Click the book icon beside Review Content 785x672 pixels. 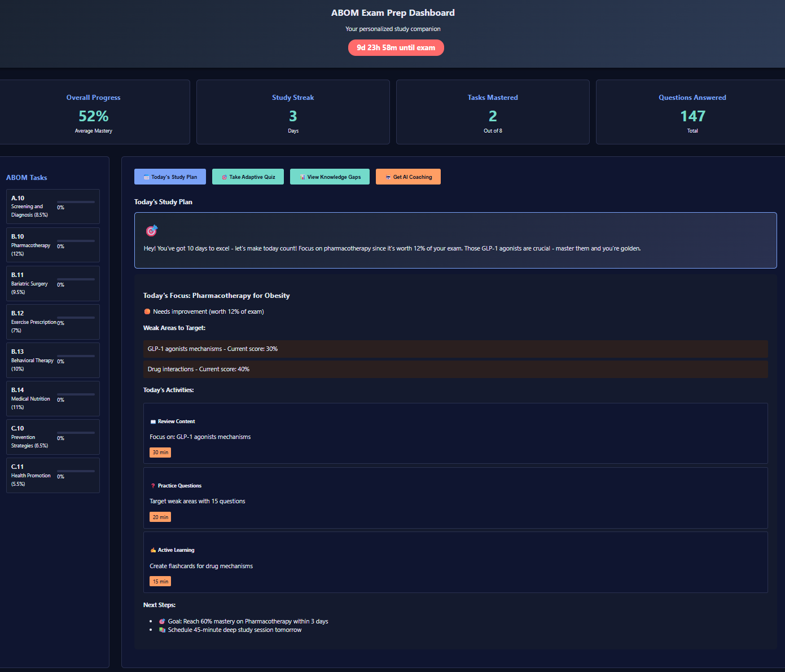point(152,421)
